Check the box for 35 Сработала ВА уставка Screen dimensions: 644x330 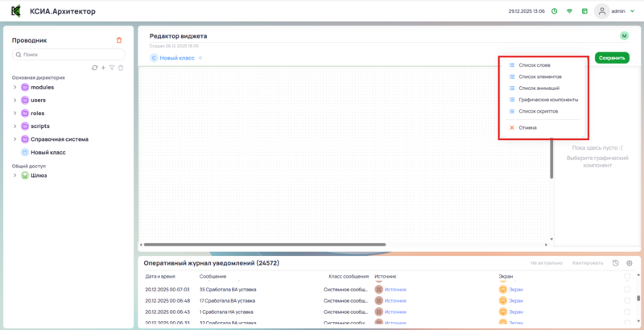[x=627, y=289]
